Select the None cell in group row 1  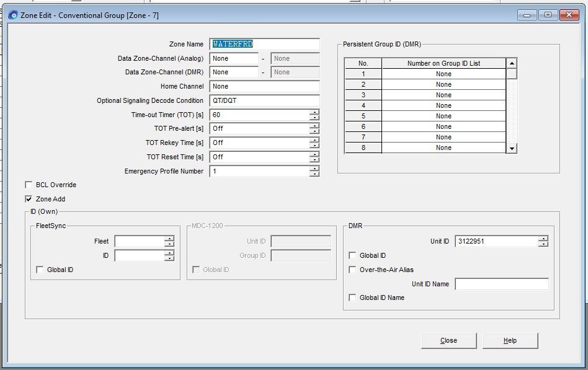(x=443, y=74)
